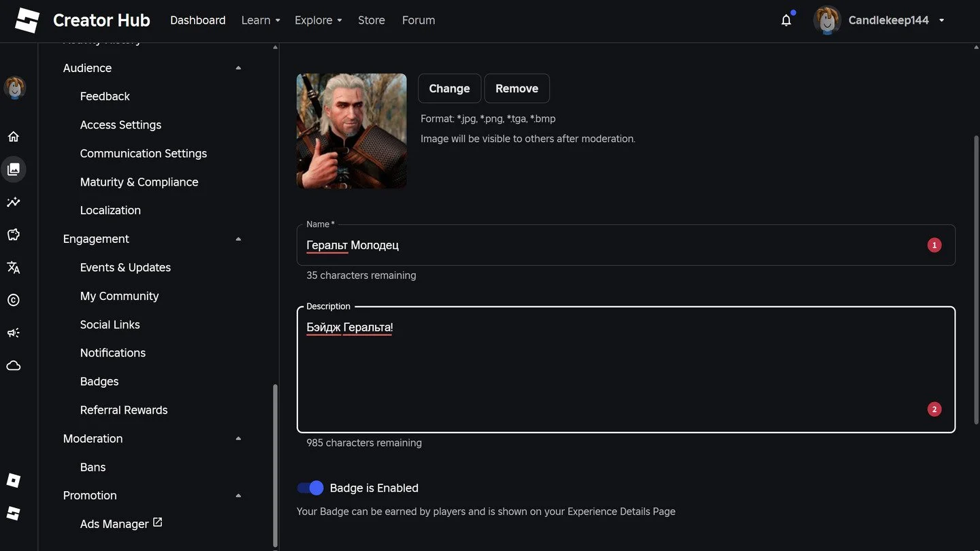Click the megaphone advertising icon

(x=14, y=333)
